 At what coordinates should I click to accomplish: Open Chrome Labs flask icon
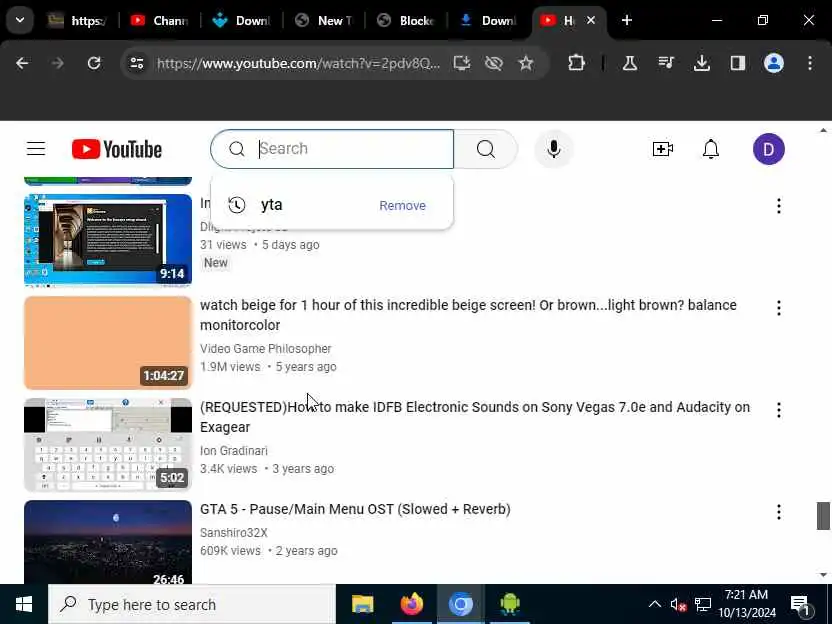[x=630, y=63]
